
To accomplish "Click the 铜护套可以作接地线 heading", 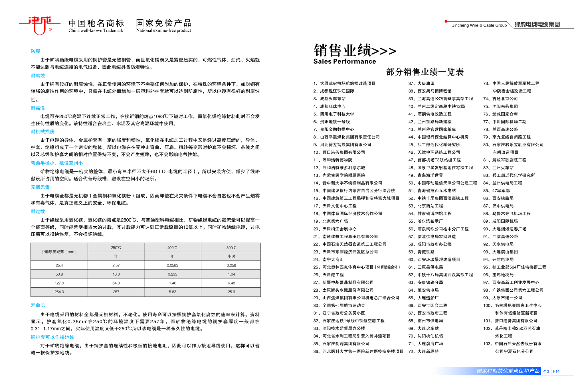I will [52, 337].
